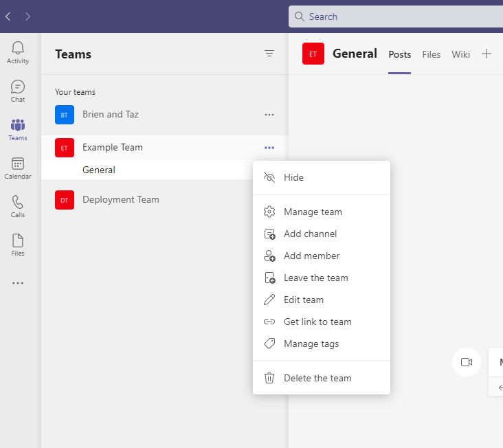The height and width of the screenshot is (448, 503).
Task: Select Manage team menu entry
Action: [322, 212]
